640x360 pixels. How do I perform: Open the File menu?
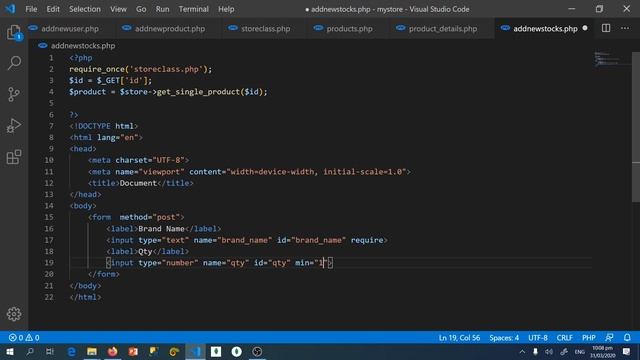(x=31, y=9)
